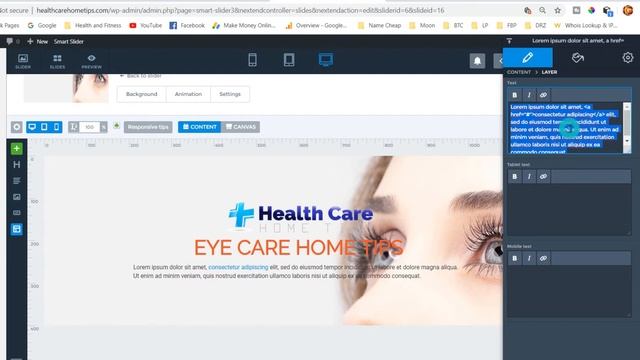The width and height of the screenshot is (640, 360).
Task: Apply bold to the main Text field
Action: [515, 95]
